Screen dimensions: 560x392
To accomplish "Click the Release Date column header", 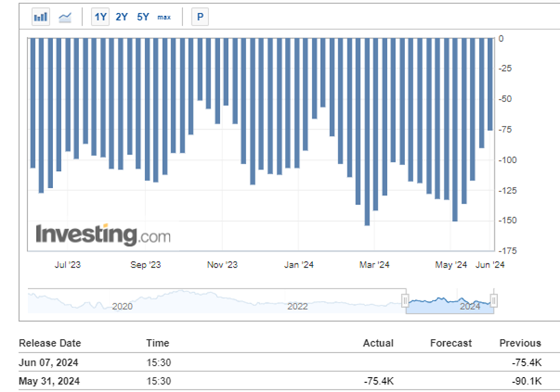I will click(50, 343).
